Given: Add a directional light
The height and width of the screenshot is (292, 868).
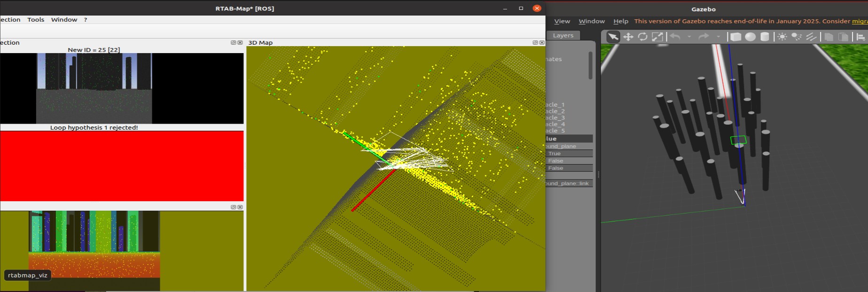Looking at the screenshot, I should tap(811, 37).
